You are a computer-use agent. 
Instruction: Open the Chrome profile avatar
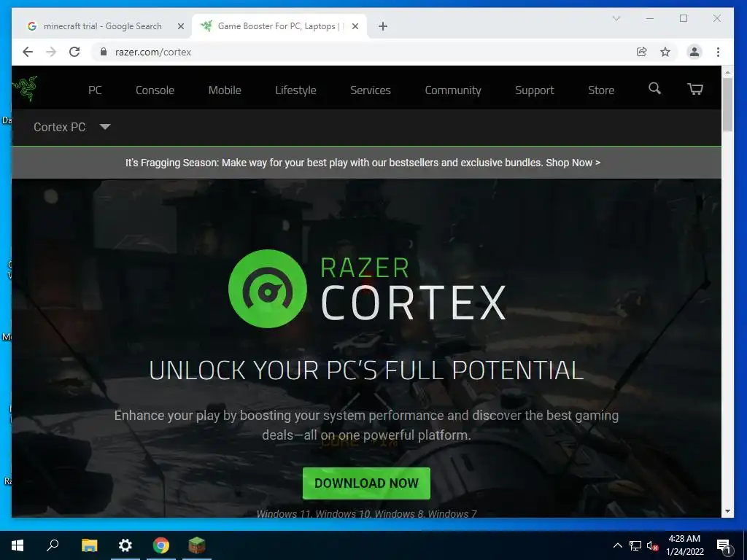click(x=694, y=52)
